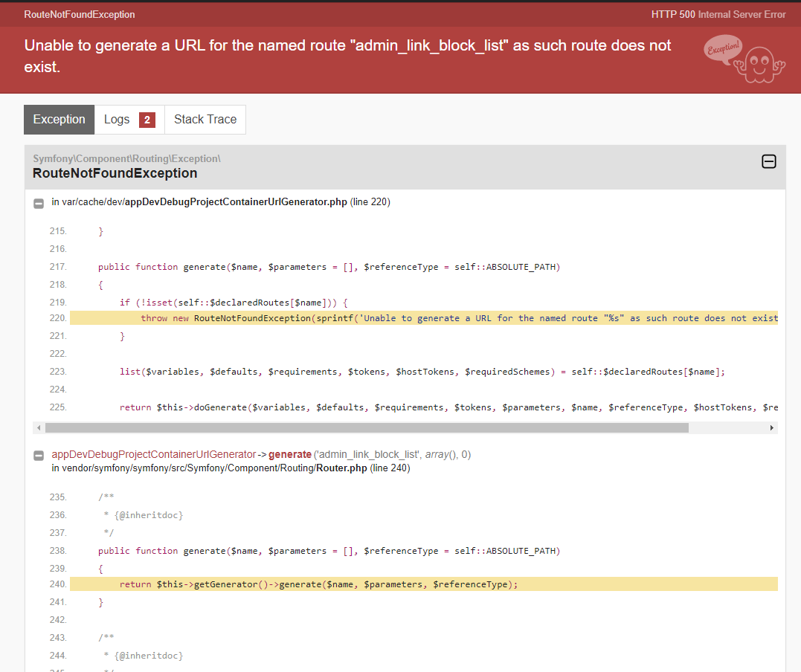
Task: Click the RouteNotFoundException heading in gray panel
Action: click(115, 174)
